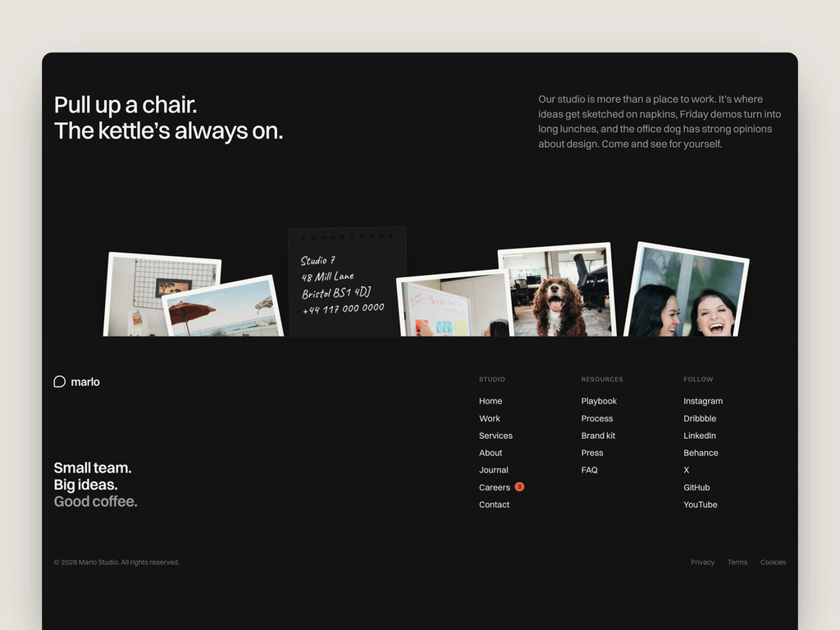Click the Press link

click(592, 453)
